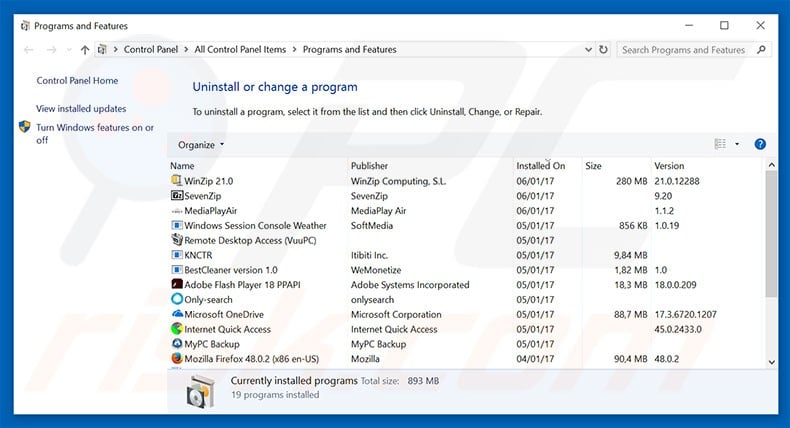Click the search magnifier icon
The height and width of the screenshot is (428, 790).
761,49
